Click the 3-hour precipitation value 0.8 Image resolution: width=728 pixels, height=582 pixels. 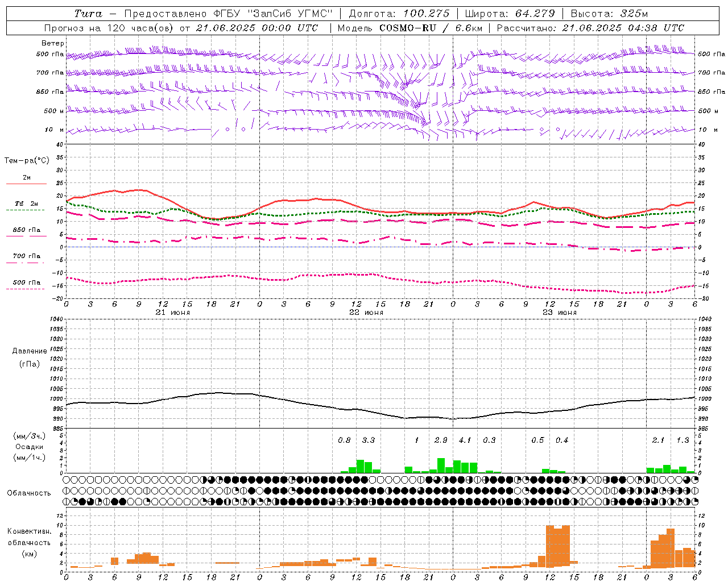[x=344, y=440]
